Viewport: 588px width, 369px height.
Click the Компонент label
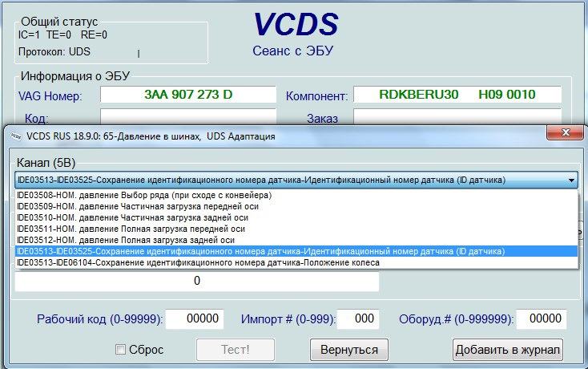(x=317, y=96)
